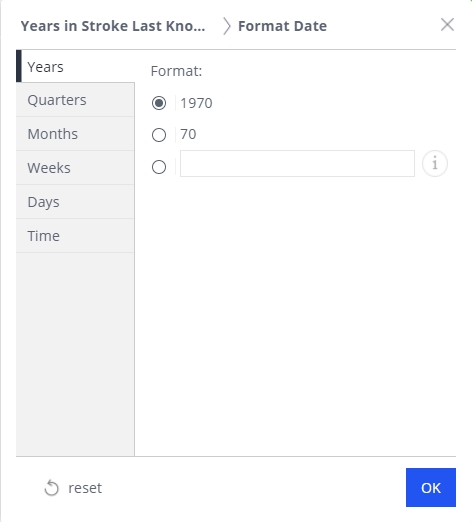This screenshot has height=522, width=472.
Task: Click the info icon beside custom format field
Action: coord(435,164)
